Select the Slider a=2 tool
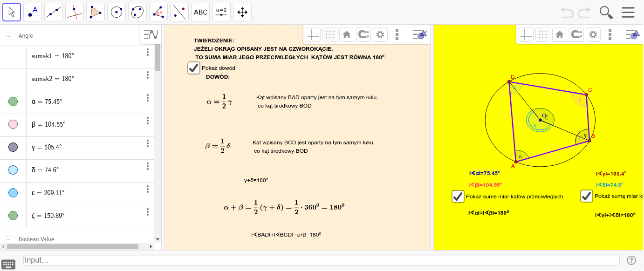Screen dimensions: 644x271 [221, 12]
